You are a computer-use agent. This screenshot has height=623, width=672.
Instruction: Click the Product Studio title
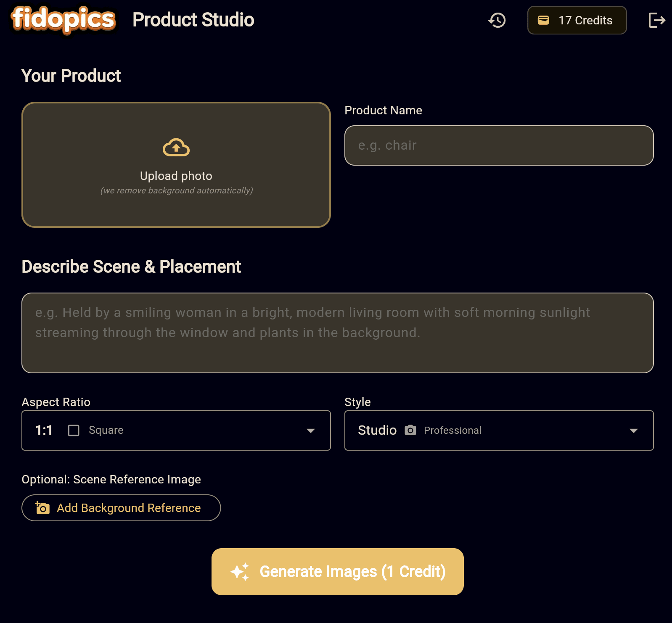193,20
